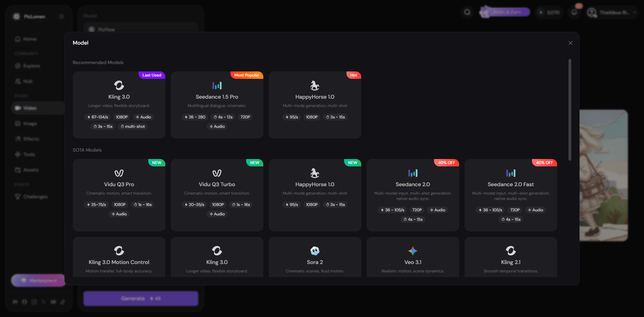Click 4s ~ 12s duration tag
The width and height of the screenshot is (644, 317).
(x=223, y=117)
